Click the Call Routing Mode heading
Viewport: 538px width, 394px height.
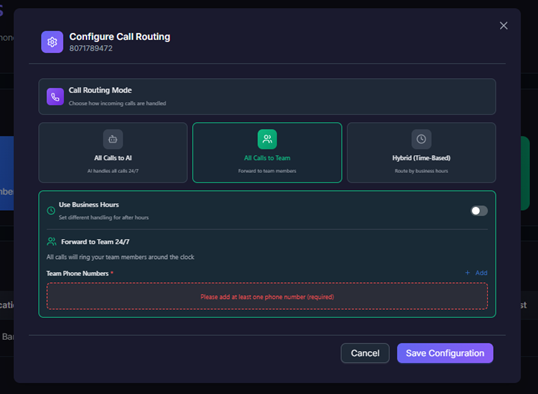100,90
